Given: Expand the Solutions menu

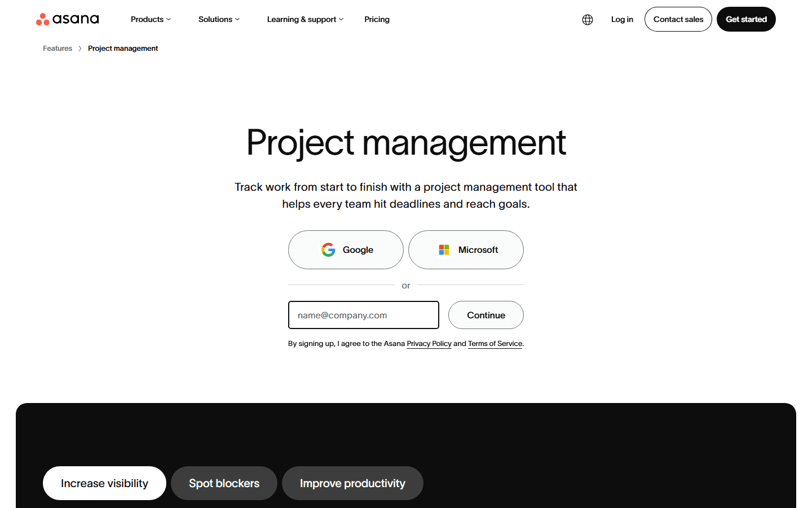Looking at the screenshot, I should pyautogui.click(x=219, y=19).
